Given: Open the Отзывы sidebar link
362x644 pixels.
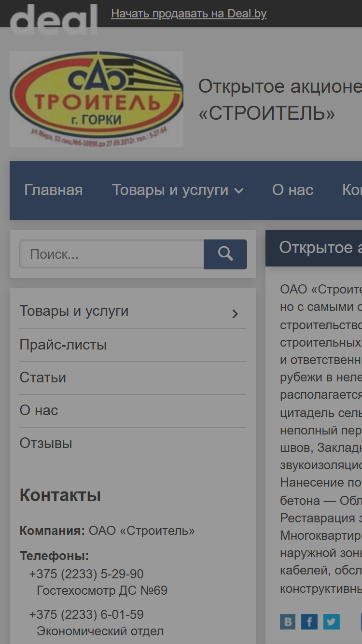Looking at the screenshot, I should point(46,443).
